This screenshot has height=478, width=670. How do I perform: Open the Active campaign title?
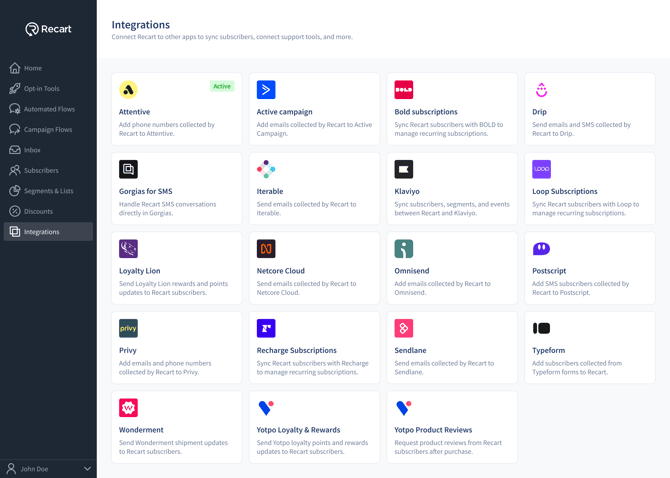tap(284, 112)
